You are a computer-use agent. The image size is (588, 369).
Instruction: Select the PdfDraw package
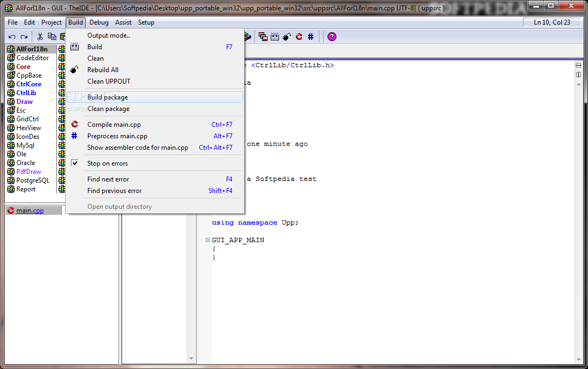[x=31, y=172]
